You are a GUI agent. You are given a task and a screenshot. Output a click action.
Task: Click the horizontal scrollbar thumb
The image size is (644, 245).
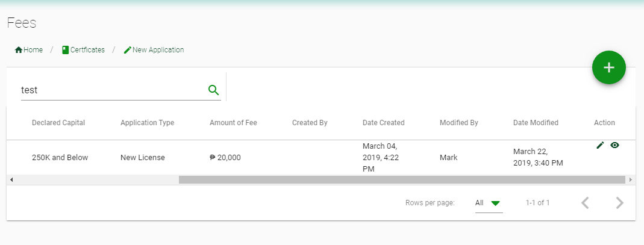[x=402, y=180]
